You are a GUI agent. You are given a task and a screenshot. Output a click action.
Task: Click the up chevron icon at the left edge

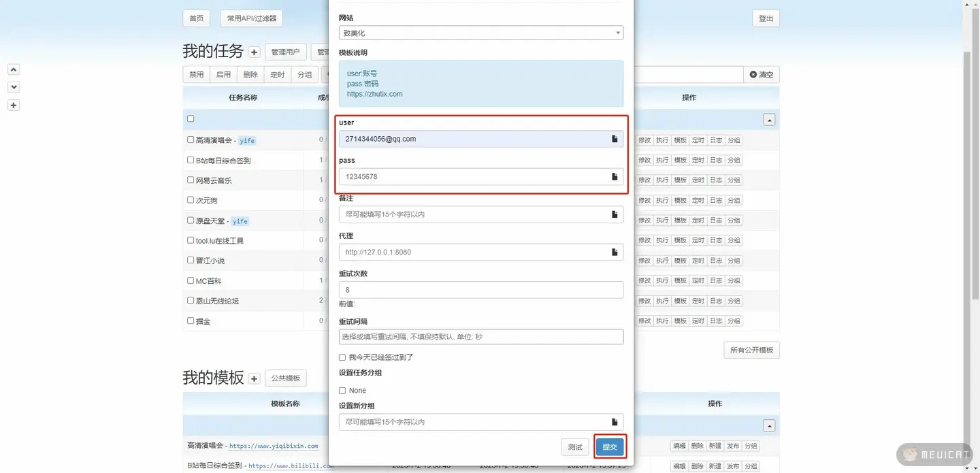click(x=14, y=69)
